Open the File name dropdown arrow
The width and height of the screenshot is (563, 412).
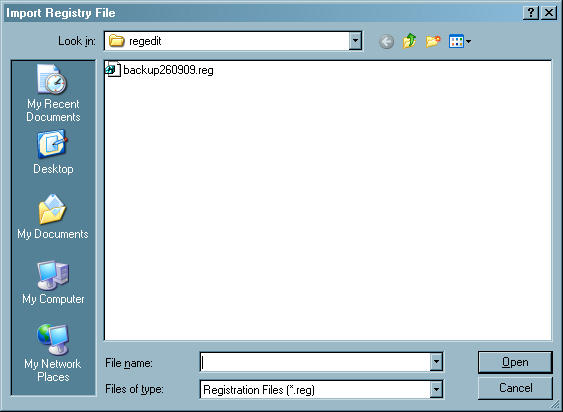(x=436, y=362)
